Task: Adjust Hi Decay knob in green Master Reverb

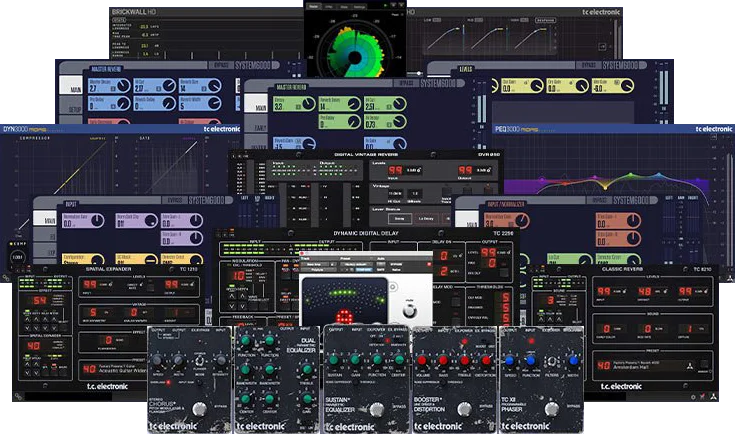Action: (399, 122)
